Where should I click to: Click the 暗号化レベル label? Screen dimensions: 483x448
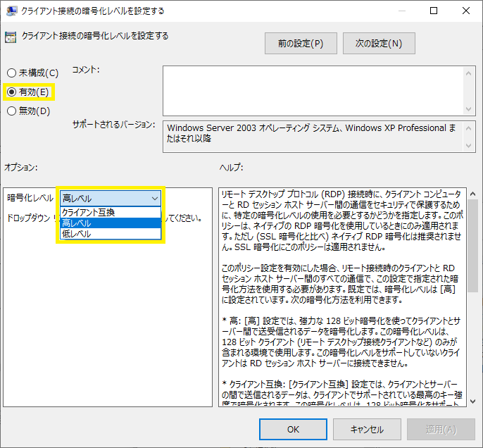[30, 198]
